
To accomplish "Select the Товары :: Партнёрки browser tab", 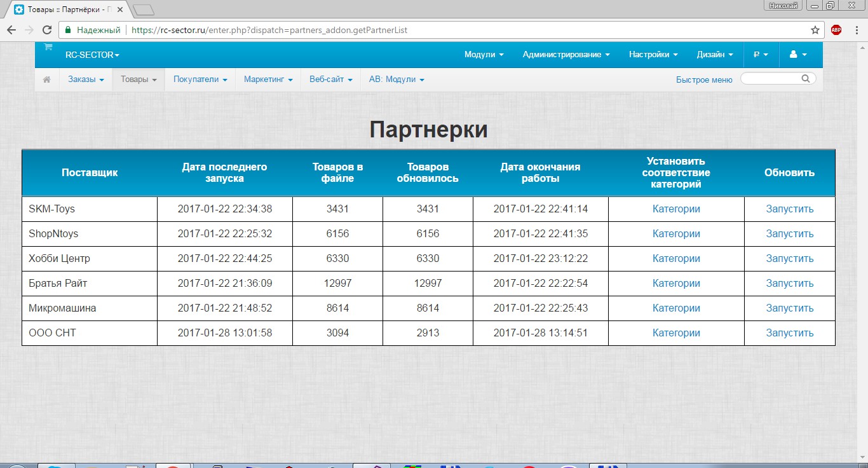I will 67,10.
